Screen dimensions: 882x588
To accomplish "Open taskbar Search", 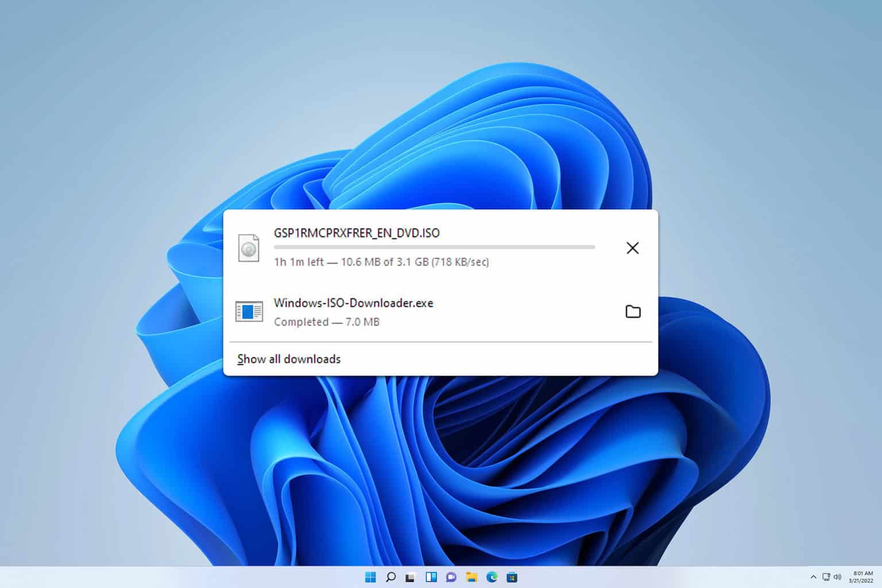I will 390,577.
